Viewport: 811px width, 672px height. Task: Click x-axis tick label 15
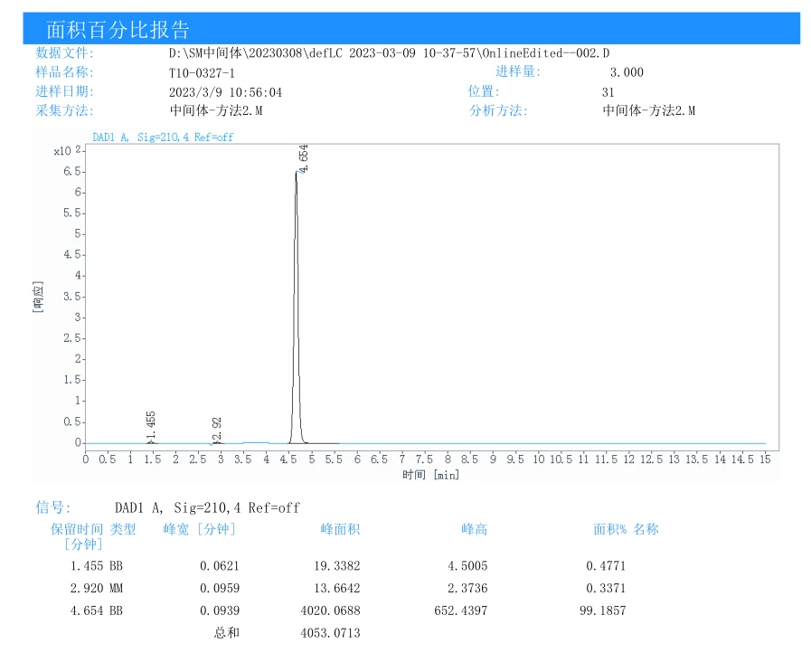click(765, 459)
